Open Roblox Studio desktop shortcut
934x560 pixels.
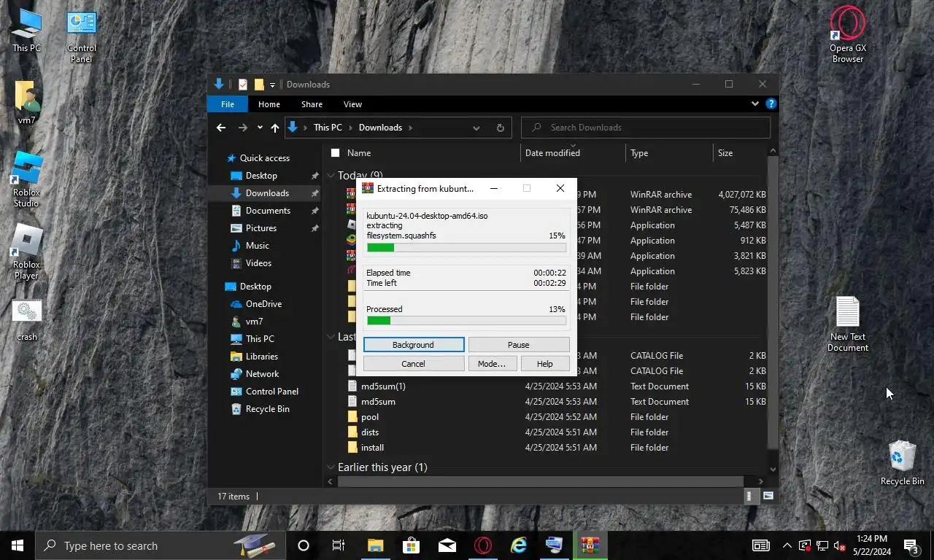pos(26,180)
